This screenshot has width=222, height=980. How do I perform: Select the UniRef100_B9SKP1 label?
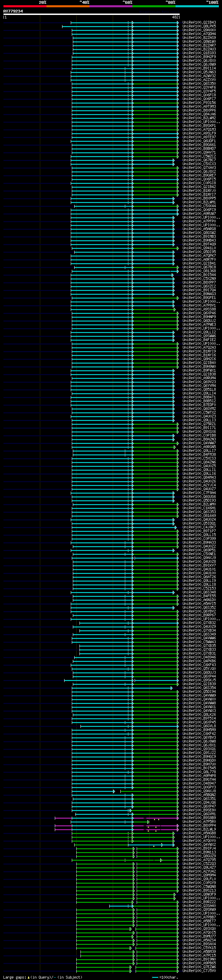tap(199, 125)
